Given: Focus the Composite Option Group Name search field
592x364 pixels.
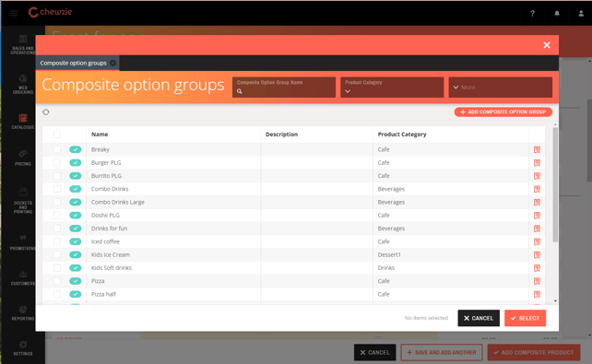Looking at the screenshot, I should (x=284, y=88).
